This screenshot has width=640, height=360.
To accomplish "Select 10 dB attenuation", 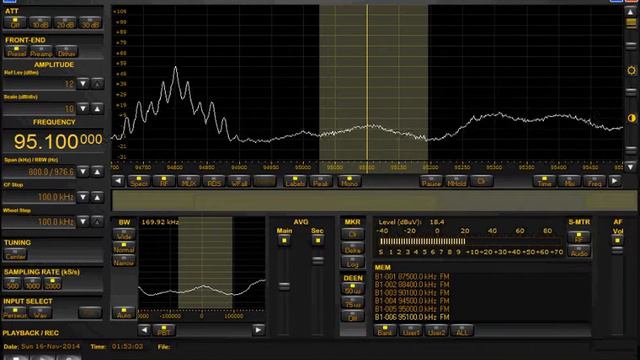I will (x=40, y=22).
